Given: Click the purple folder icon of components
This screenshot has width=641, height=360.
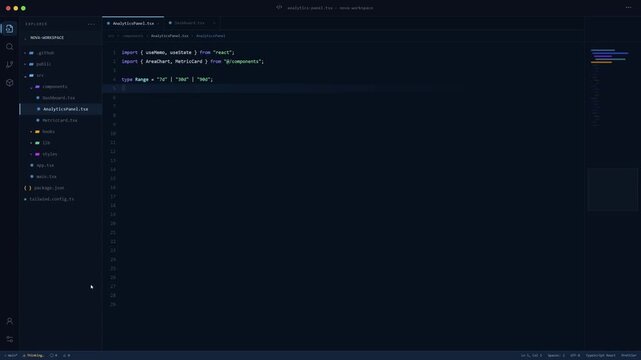Looking at the screenshot, I should 38,87.
